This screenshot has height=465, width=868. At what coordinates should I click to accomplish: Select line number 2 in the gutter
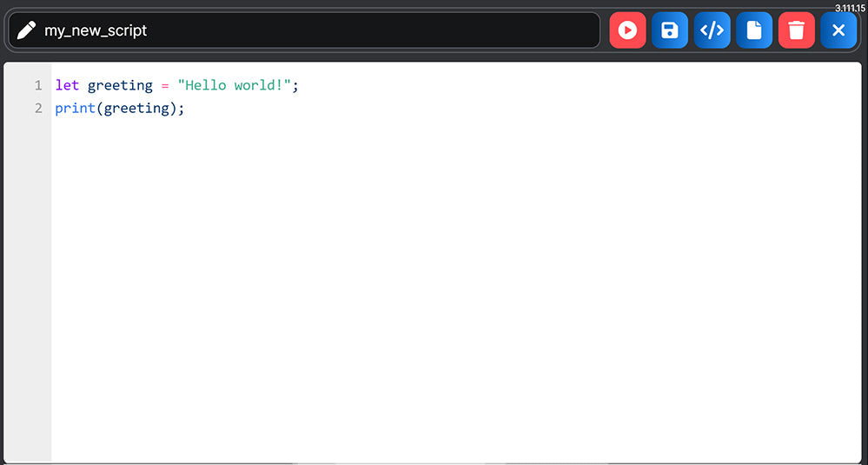click(x=37, y=109)
